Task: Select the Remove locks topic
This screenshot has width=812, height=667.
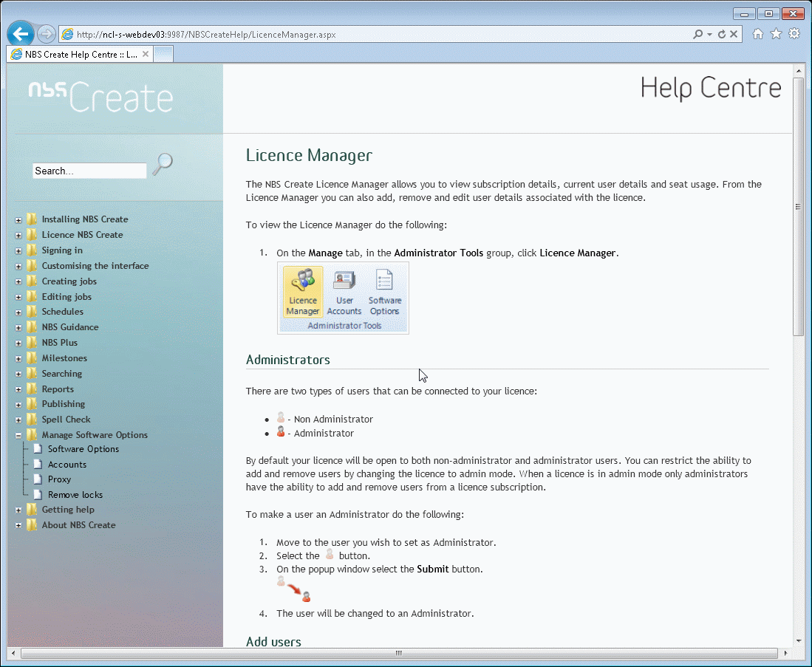Action: click(77, 494)
